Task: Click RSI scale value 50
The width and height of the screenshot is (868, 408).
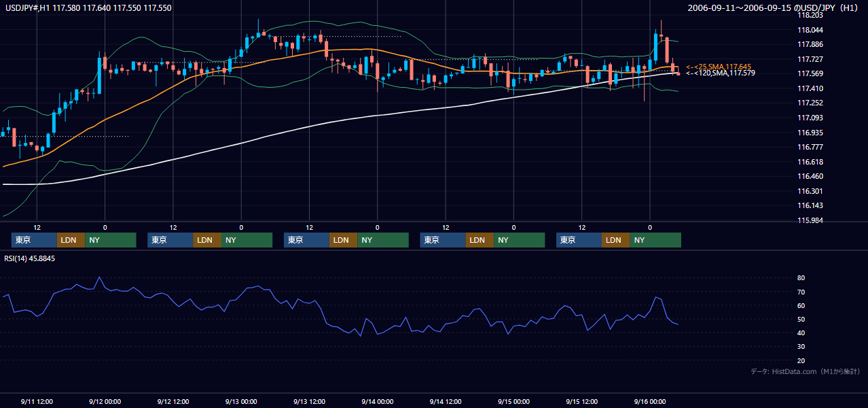Action: [x=801, y=319]
